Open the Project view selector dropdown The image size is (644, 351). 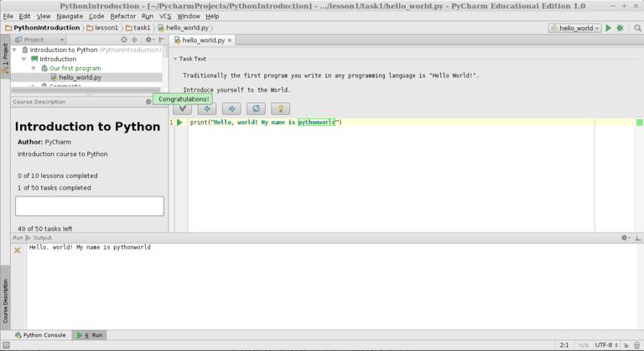40,39
